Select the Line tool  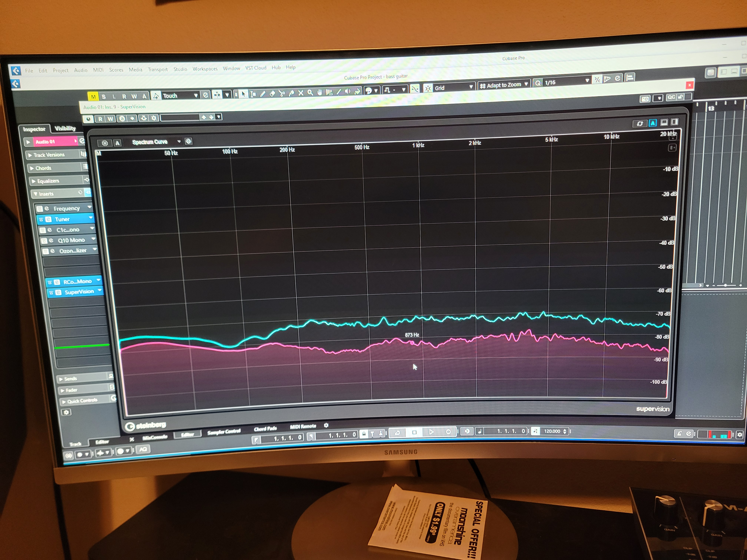339,91
